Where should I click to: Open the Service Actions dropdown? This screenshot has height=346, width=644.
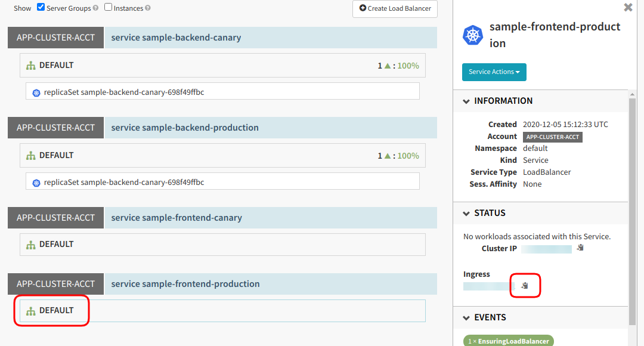coord(494,71)
